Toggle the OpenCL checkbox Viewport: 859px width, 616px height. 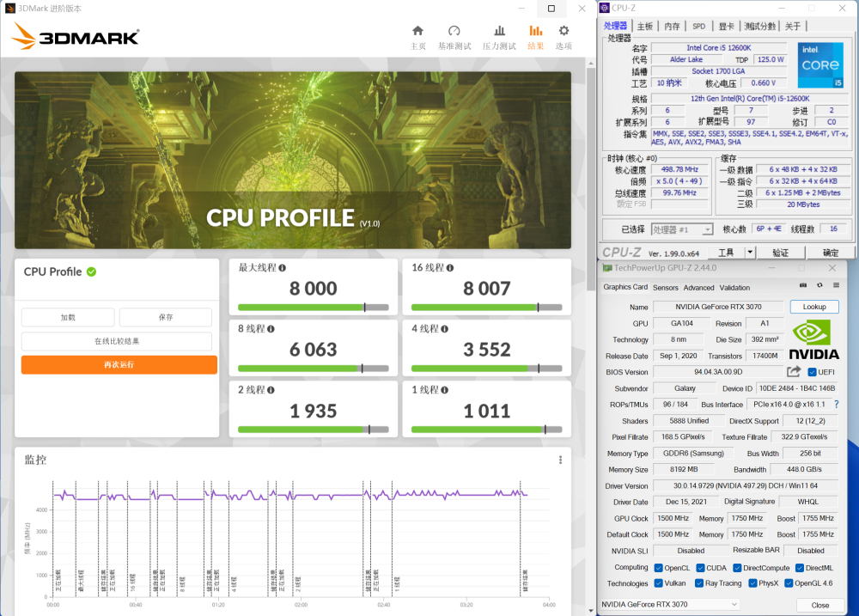[x=659, y=568]
